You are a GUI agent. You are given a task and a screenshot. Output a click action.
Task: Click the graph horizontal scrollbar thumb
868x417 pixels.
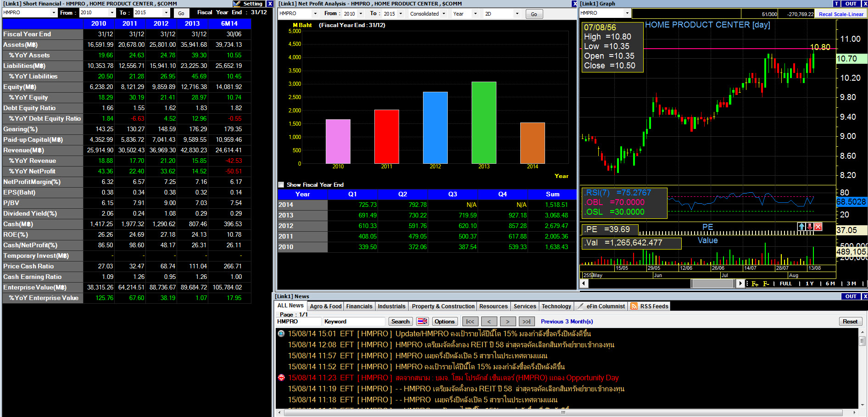pyautogui.click(x=713, y=284)
